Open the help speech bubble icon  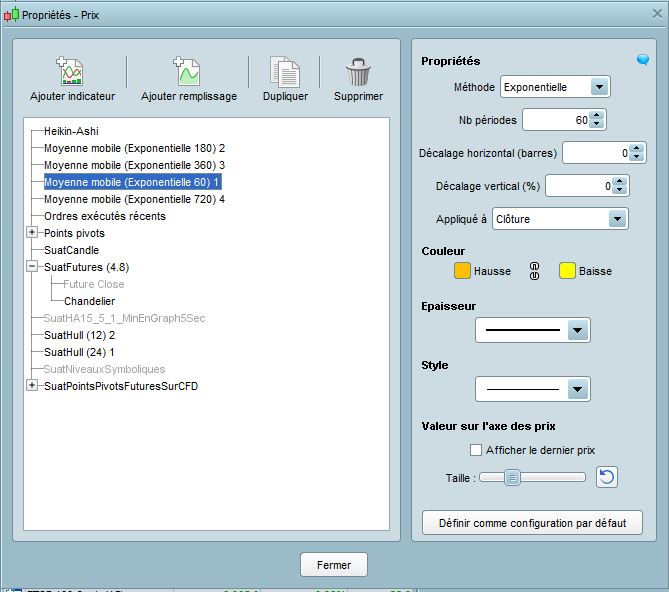pyautogui.click(x=643, y=60)
